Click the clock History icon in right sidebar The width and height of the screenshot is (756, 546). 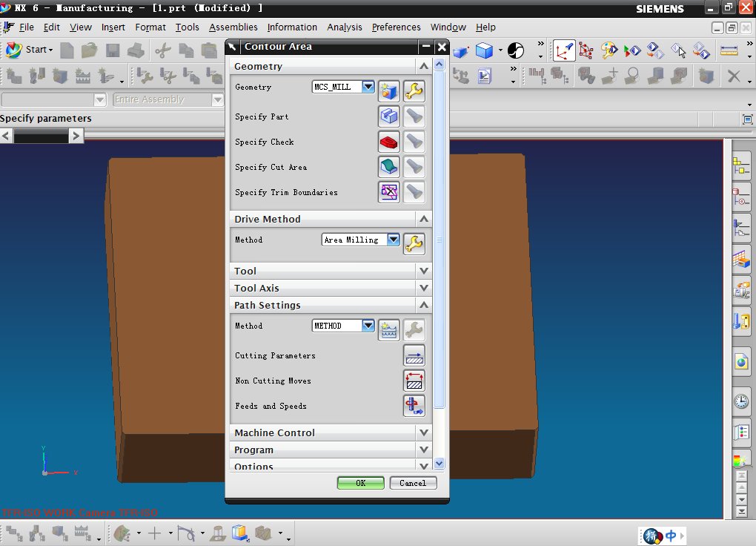click(x=741, y=401)
